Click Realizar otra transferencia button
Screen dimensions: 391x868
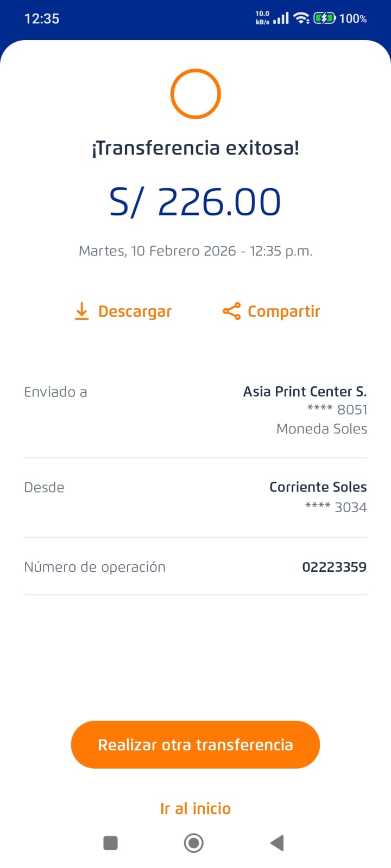point(195,744)
